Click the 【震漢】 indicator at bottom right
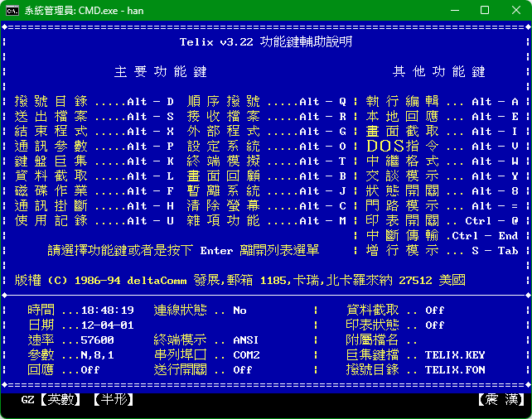Viewport: 532px width, 419px height. tap(501, 400)
